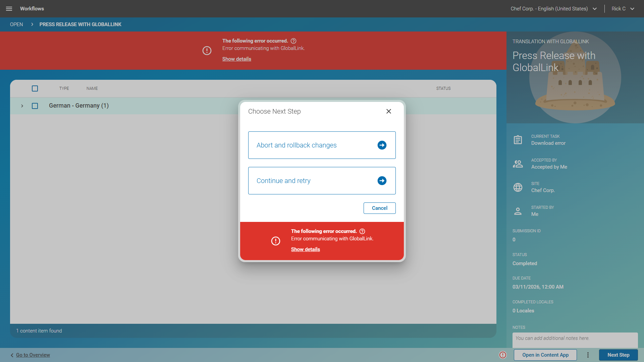
Task: Click help icon in dialog error message
Action: [362, 231]
